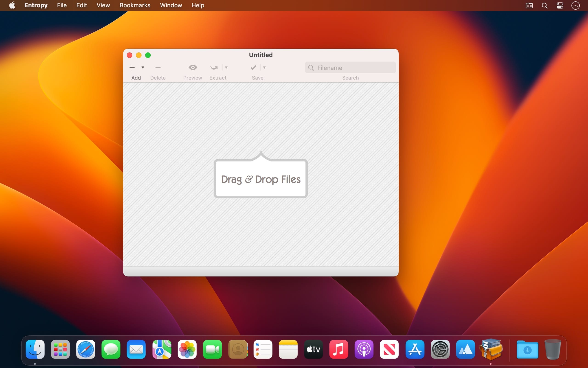Open the Apple menu
The width and height of the screenshot is (588, 368).
12,5
